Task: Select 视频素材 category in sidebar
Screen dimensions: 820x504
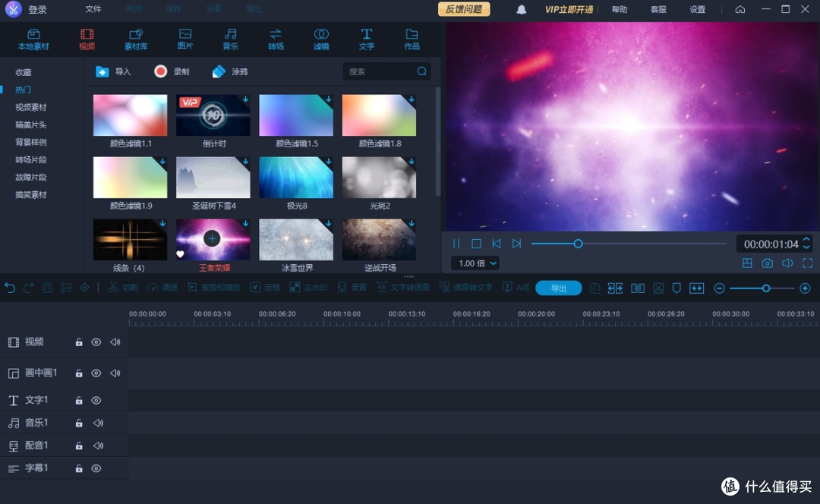Action: pos(31,107)
